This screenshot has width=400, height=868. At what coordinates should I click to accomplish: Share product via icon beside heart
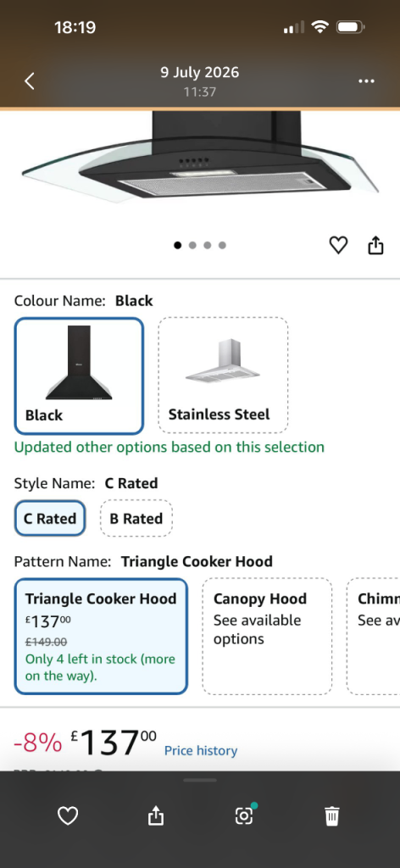click(x=375, y=245)
